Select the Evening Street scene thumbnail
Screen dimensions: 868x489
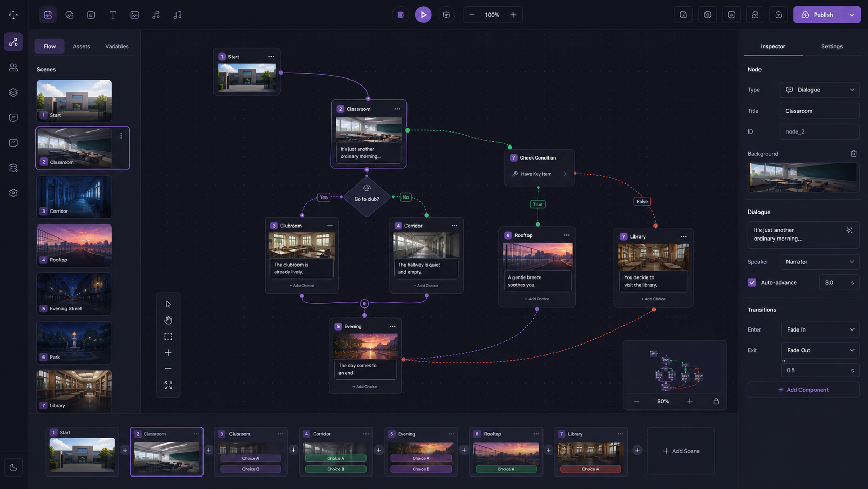tap(74, 294)
